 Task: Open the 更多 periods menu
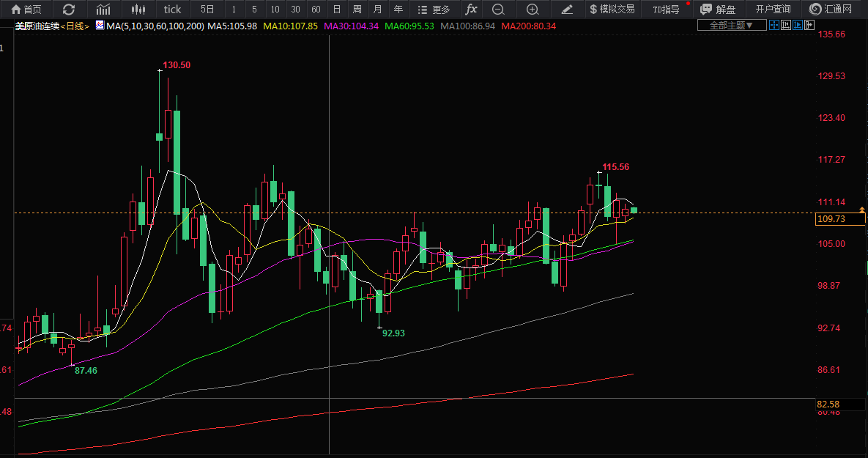pyautogui.click(x=434, y=10)
